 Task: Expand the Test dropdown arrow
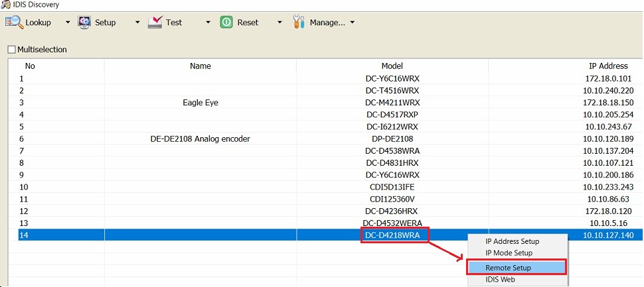tap(208, 23)
